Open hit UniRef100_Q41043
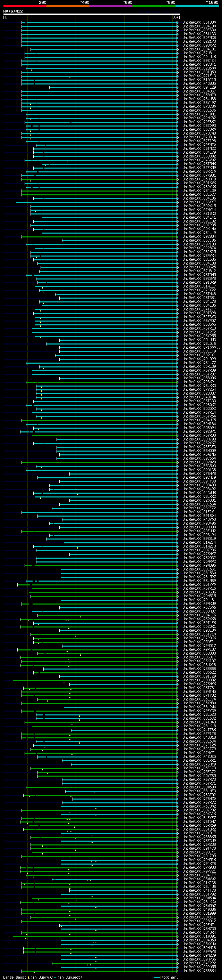The width and height of the screenshot is (222, 980). [199, 722]
